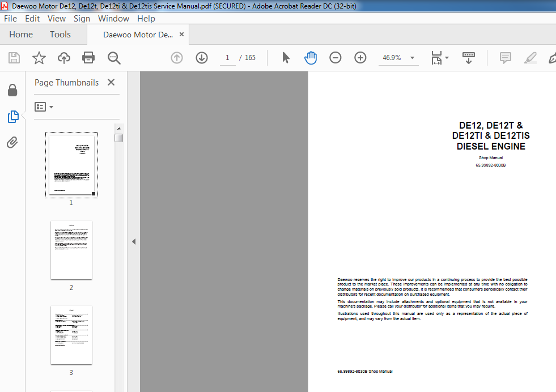Collapse the navigation pane arrow

pyautogui.click(x=134, y=242)
